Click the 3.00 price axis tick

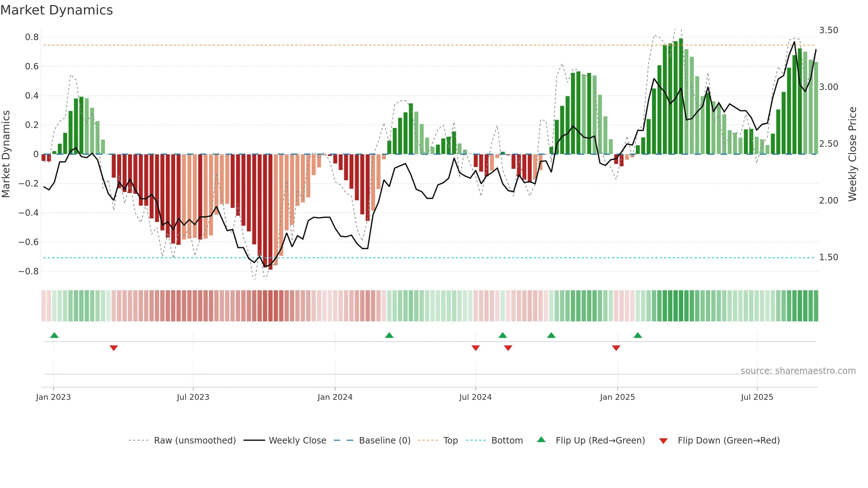coord(829,87)
